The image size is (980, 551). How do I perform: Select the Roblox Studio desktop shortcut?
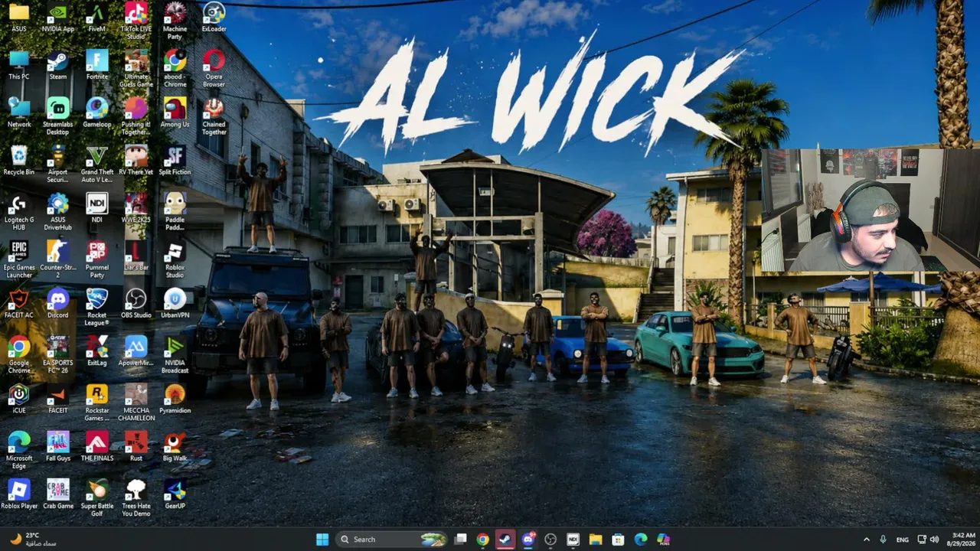175,259
